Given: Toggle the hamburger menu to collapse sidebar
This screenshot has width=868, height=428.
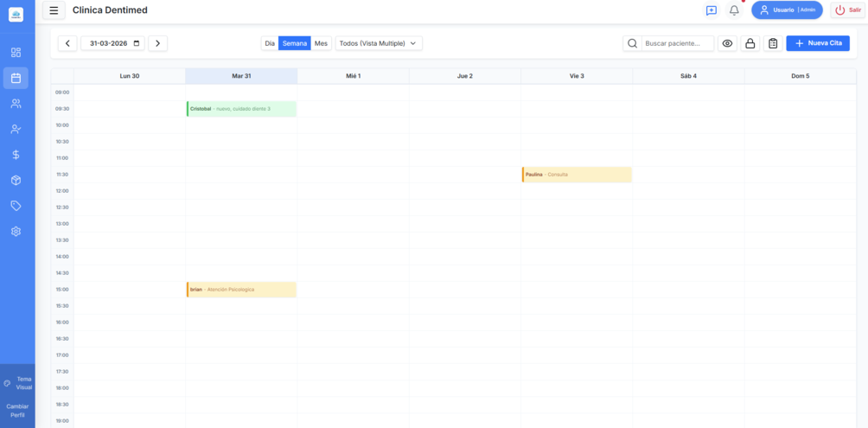Looking at the screenshot, I should (54, 10).
